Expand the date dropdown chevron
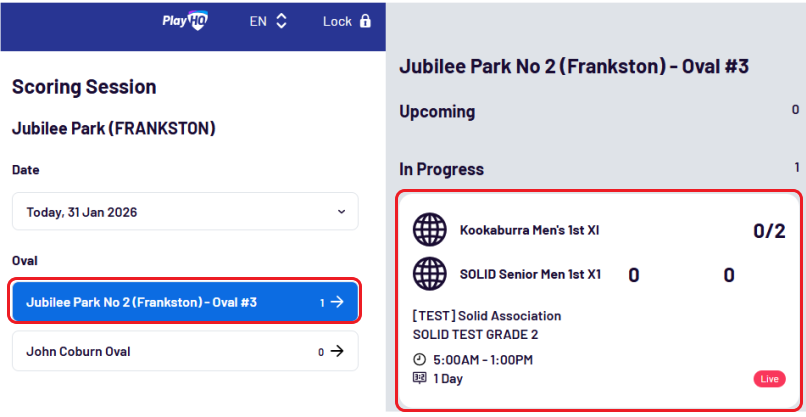806x417 pixels. 341,212
